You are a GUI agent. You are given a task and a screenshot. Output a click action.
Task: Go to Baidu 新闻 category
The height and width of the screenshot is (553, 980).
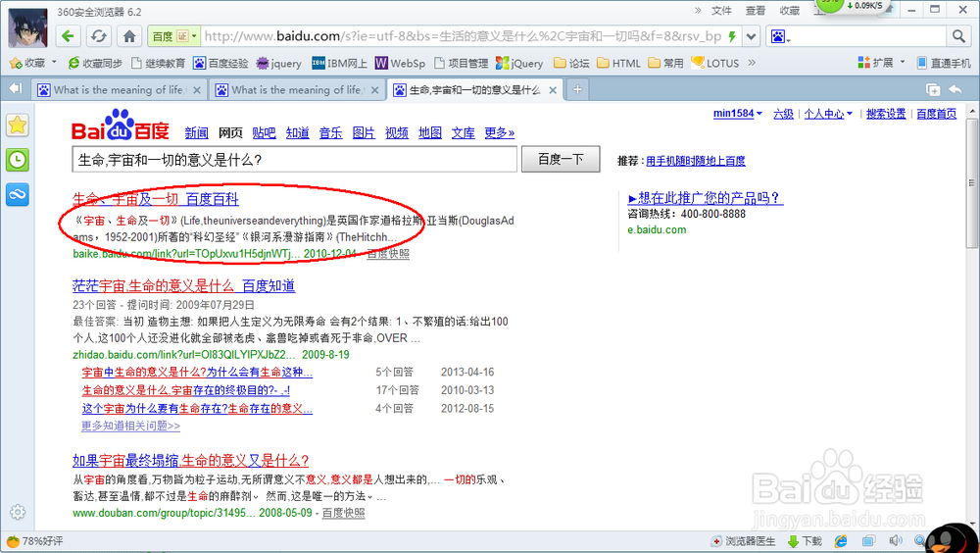pos(196,132)
